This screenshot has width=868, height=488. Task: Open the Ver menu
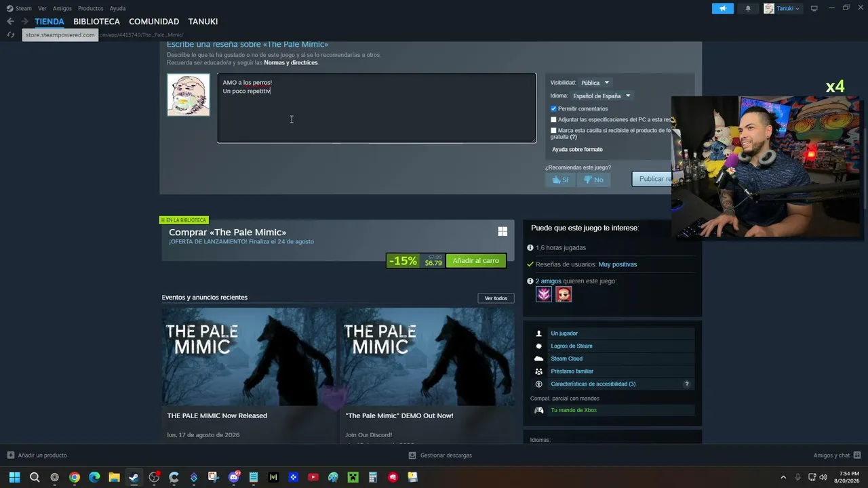click(43, 8)
